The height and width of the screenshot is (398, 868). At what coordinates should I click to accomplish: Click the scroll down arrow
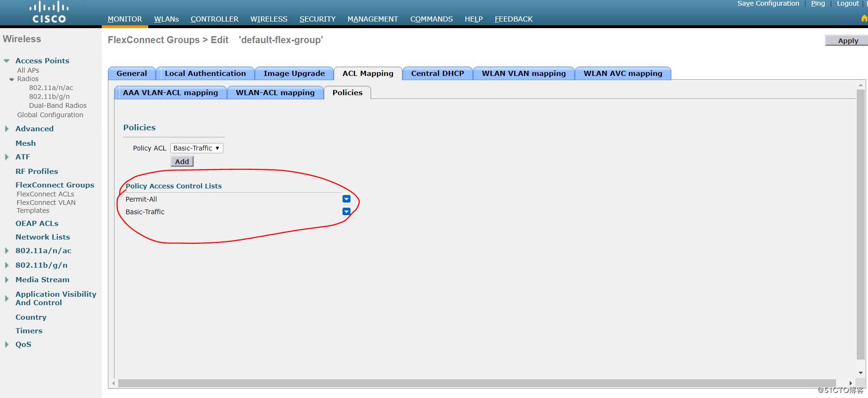[860, 373]
